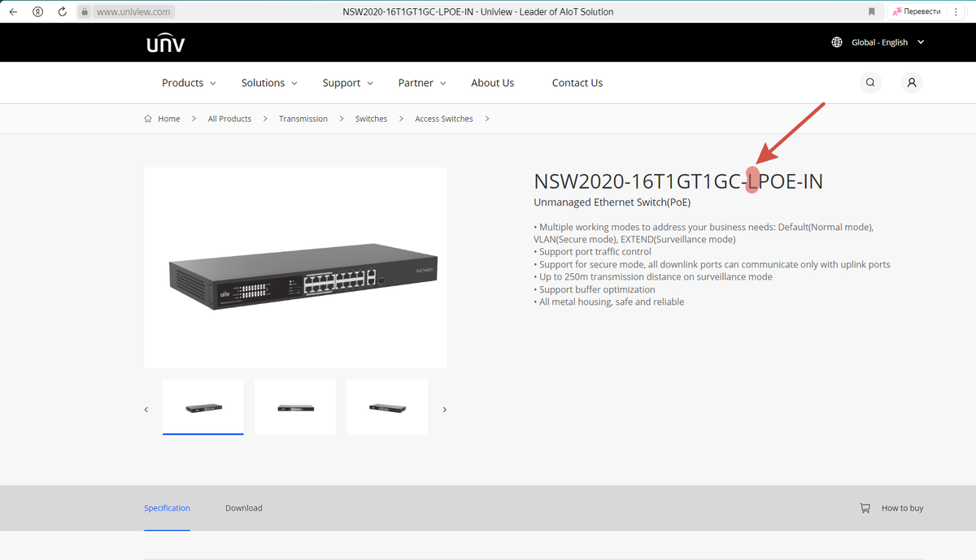The width and height of the screenshot is (976, 560).
Task: Open the Home breadcrumb link
Action: tap(169, 119)
